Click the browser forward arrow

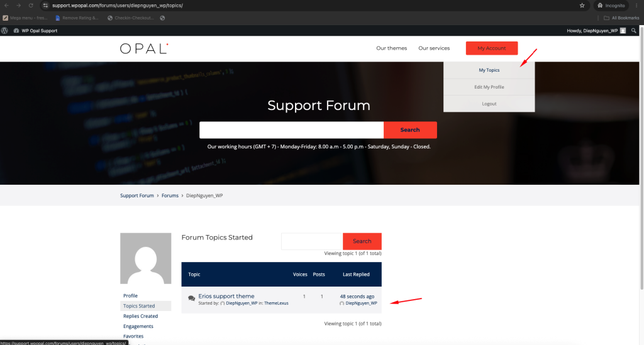click(18, 5)
